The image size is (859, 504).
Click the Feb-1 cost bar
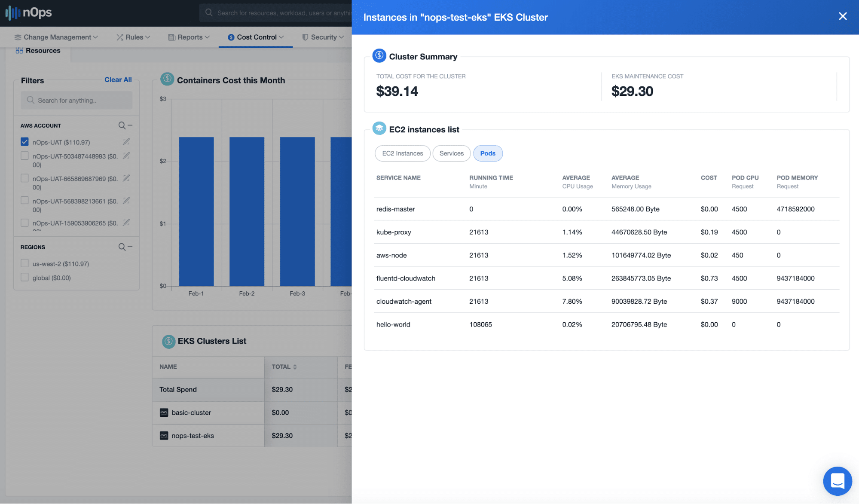point(196,211)
